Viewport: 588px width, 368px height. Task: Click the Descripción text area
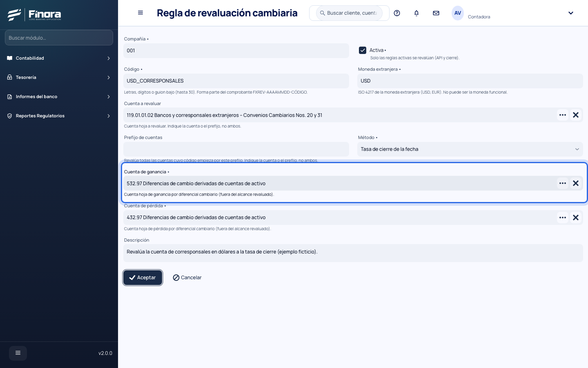(x=353, y=253)
